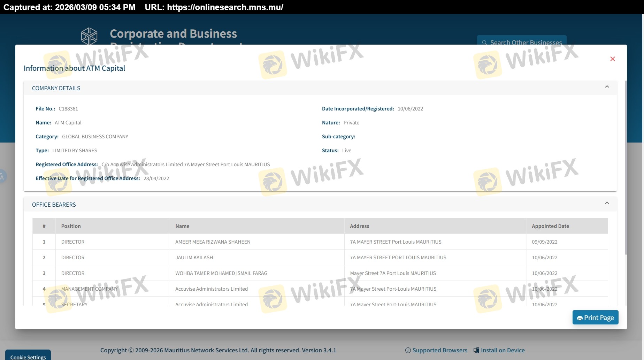Click the nature value Private
Image resolution: width=644 pixels, height=360 pixels.
351,123
